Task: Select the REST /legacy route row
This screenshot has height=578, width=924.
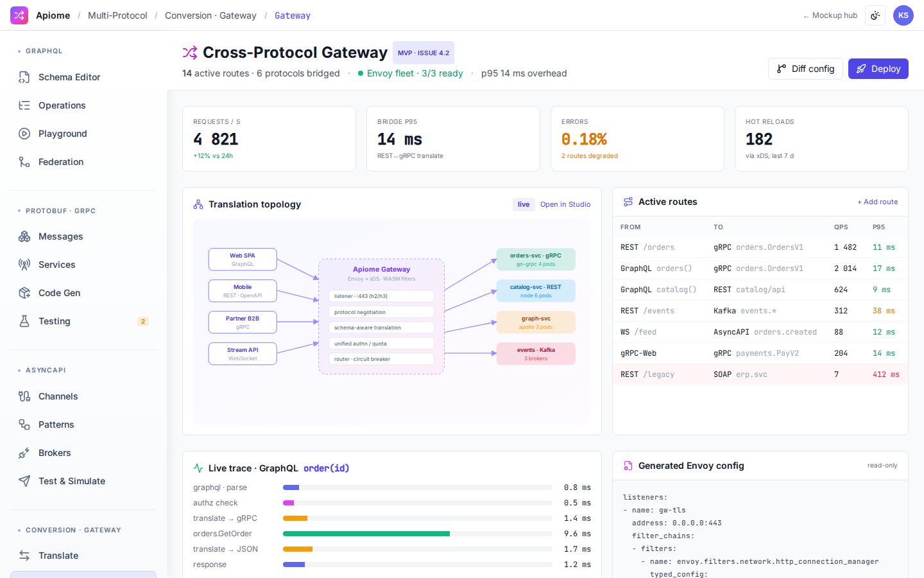Action: (x=760, y=374)
